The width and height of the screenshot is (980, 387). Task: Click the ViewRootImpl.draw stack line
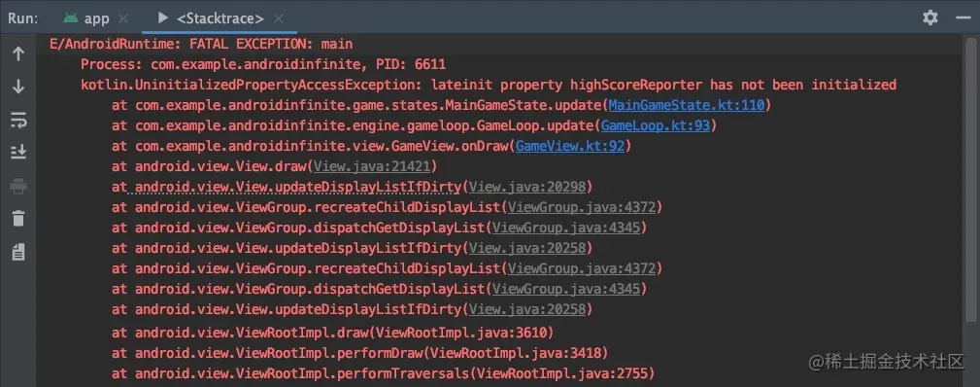[332, 332]
